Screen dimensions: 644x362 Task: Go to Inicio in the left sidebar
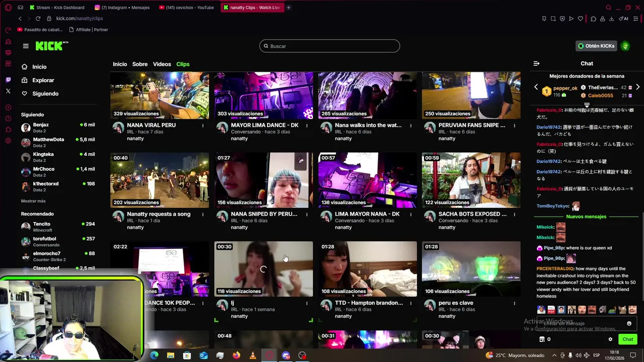coord(39,66)
